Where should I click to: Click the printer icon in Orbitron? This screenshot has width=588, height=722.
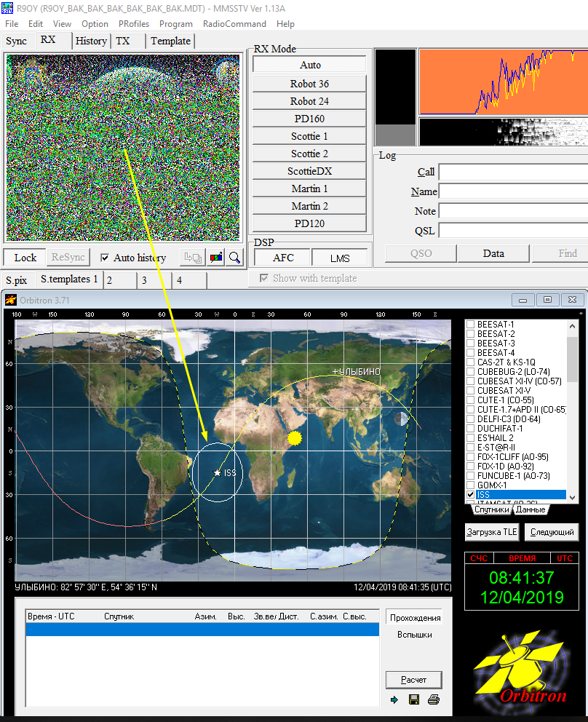tap(434, 700)
